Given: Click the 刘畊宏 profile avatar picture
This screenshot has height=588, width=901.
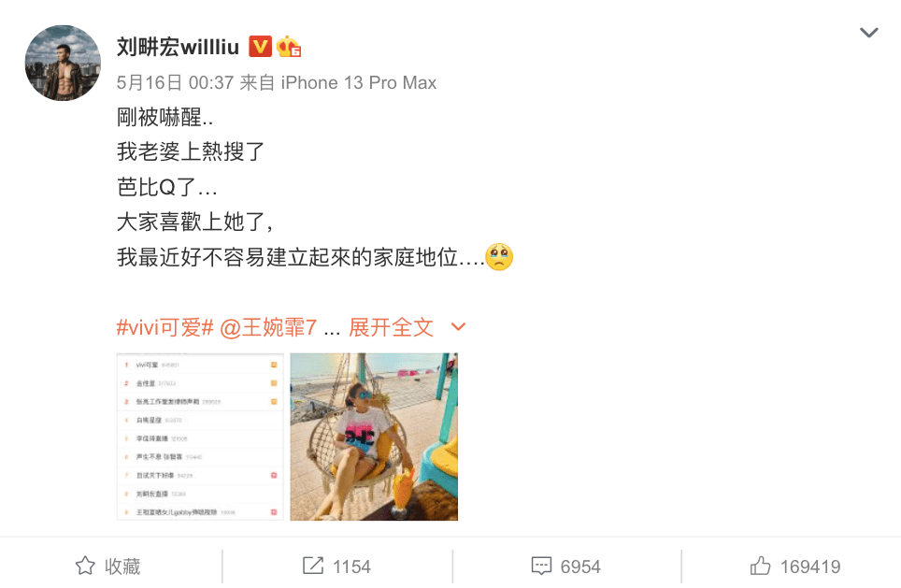Looking at the screenshot, I should (63, 63).
